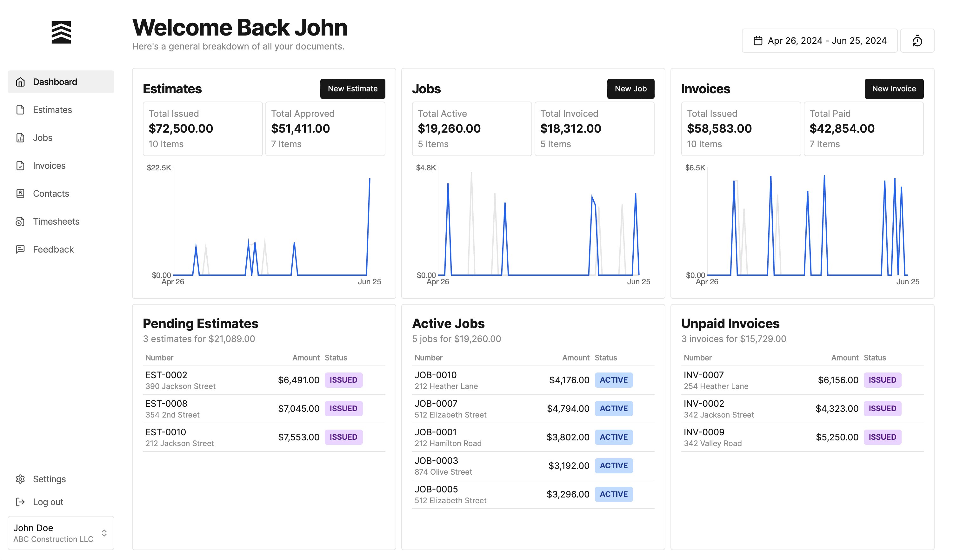Click Invoices Total Issued $58,583.00 card

741,129
